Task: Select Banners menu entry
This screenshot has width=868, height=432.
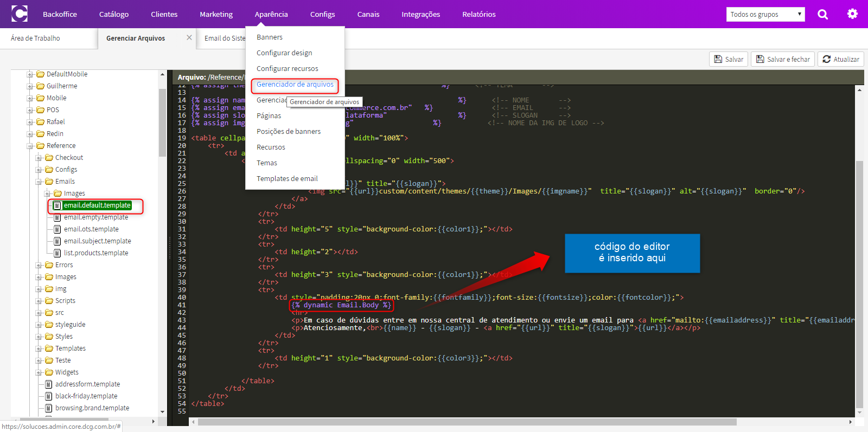Action: [270, 37]
